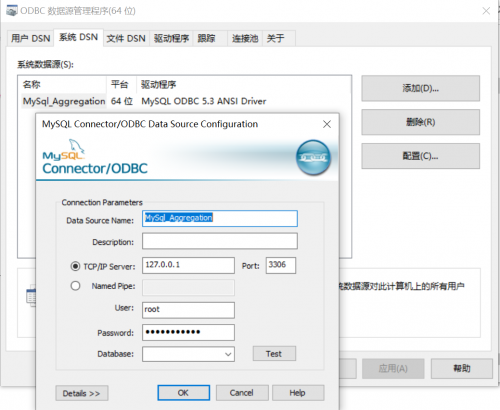The height and width of the screenshot is (410, 500).
Task: Click the ODBC administrator title bar icon
Action: 12,11
